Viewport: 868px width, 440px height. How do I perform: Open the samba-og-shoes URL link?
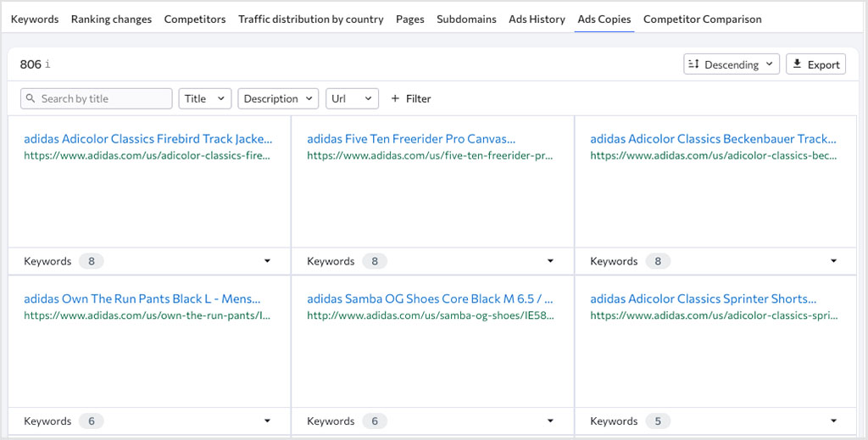point(431,315)
